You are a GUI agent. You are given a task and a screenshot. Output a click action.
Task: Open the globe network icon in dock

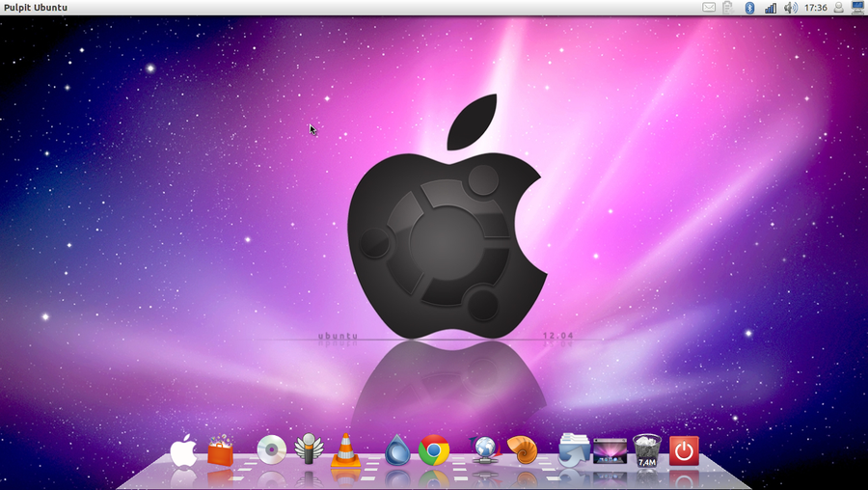tap(485, 450)
